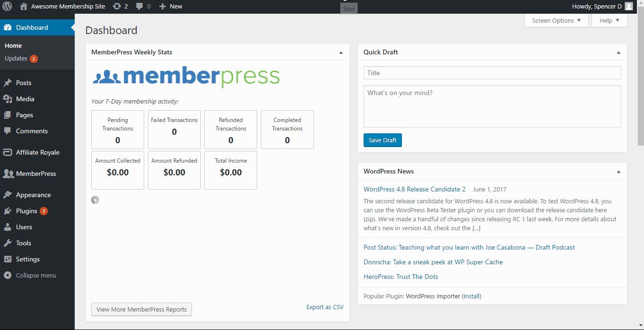Viewport: 644px width, 330px height.
Task: Click the Completed Transactions stat box
Action: click(x=287, y=130)
